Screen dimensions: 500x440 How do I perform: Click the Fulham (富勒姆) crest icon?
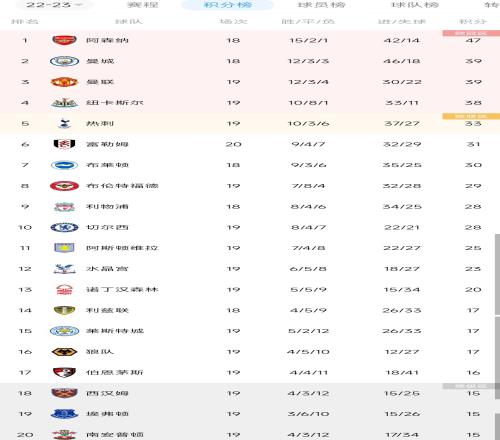click(64, 144)
